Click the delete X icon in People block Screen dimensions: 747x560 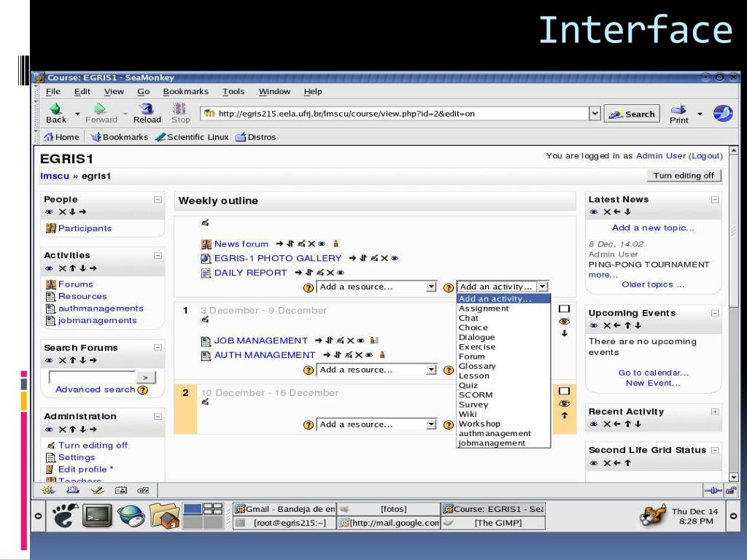(x=63, y=212)
